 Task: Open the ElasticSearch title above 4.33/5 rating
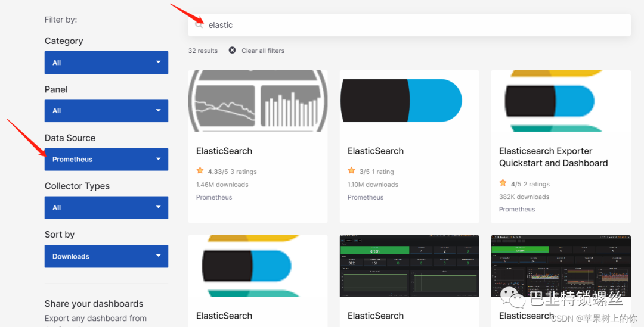tap(224, 151)
